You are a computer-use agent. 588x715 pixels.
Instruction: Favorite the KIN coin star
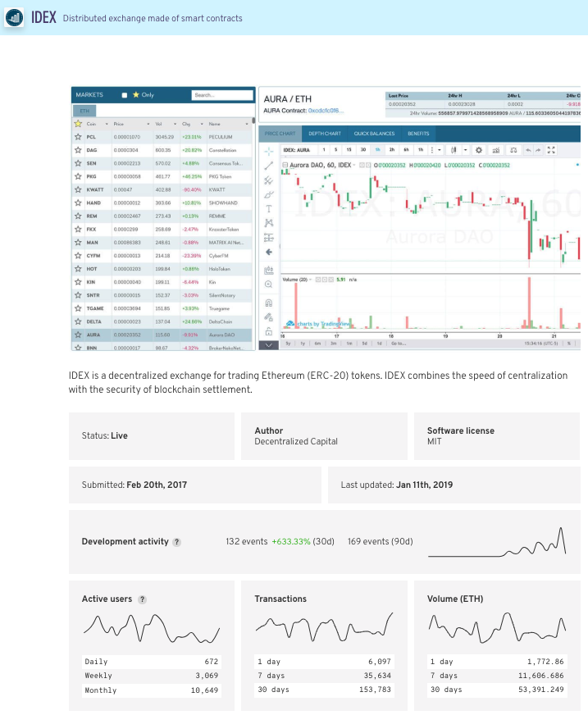[x=78, y=282]
